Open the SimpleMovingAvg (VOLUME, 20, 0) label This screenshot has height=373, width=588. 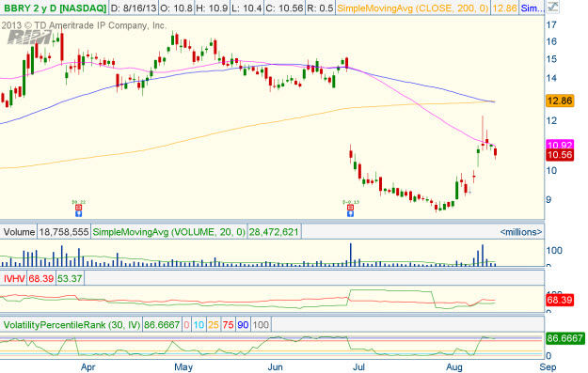[x=168, y=232]
